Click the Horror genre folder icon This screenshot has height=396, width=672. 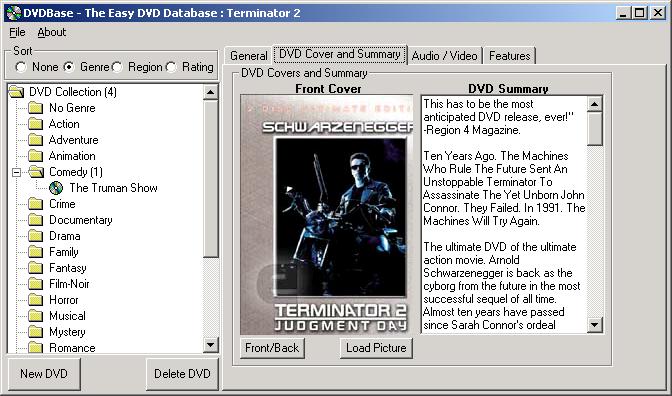(36, 300)
